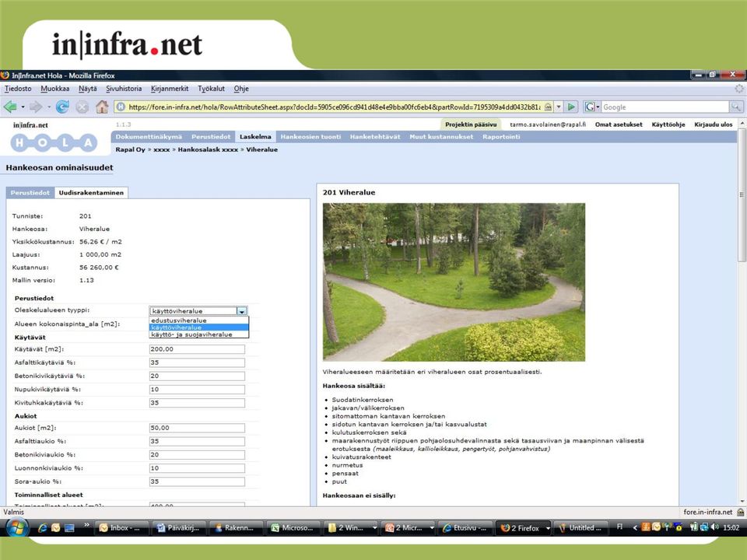Switch to the Untitled taskbar window
747x560 pixels.
pos(580,527)
